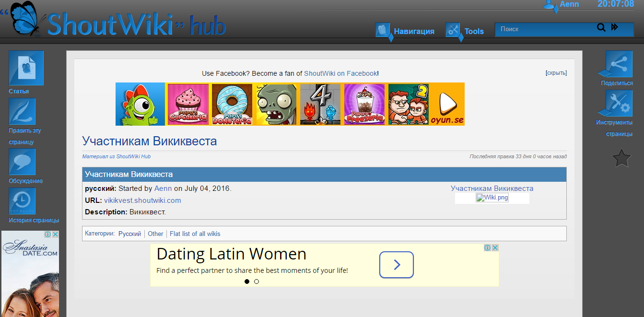Click the Инструменты страницы label
This screenshot has width=644, height=317.
click(x=615, y=128)
